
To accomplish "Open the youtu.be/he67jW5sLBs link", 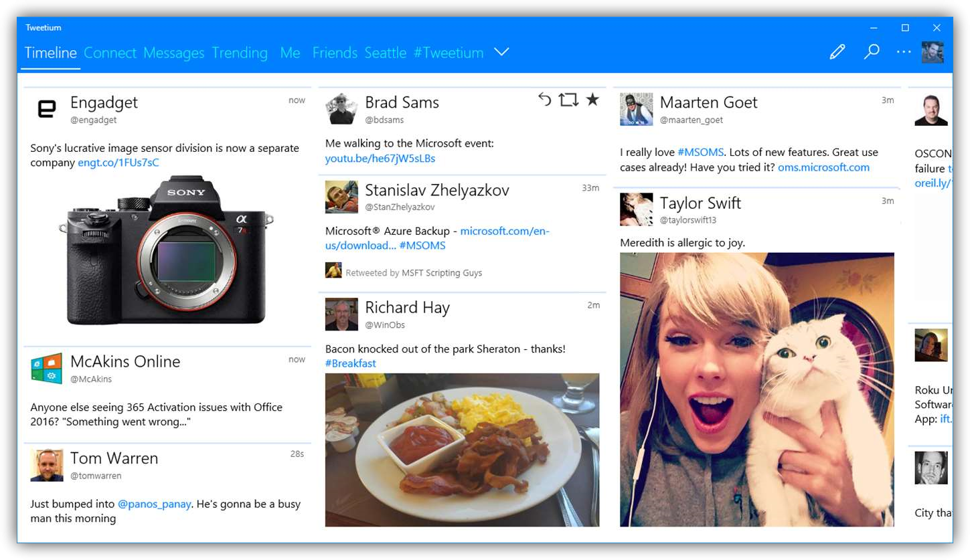I will pos(380,159).
